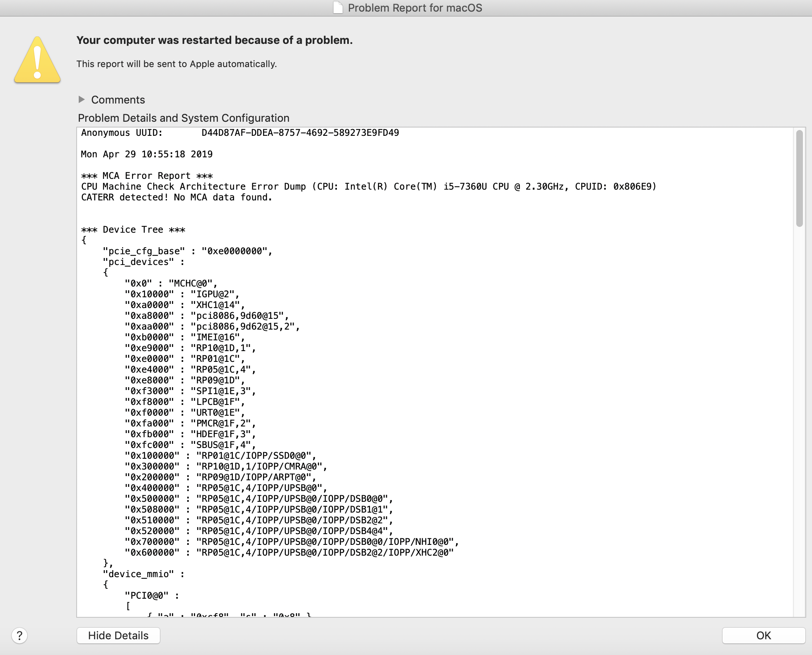This screenshot has height=655, width=812.
Task: Click the Anonymous UUID line in the report
Action: tap(240, 133)
